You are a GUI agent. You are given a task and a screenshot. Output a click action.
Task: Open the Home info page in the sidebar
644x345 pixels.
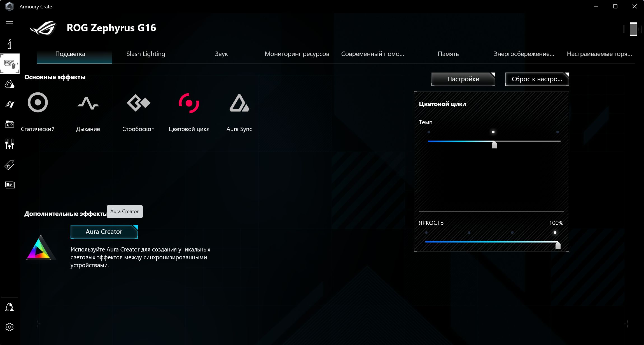(x=10, y=44)
